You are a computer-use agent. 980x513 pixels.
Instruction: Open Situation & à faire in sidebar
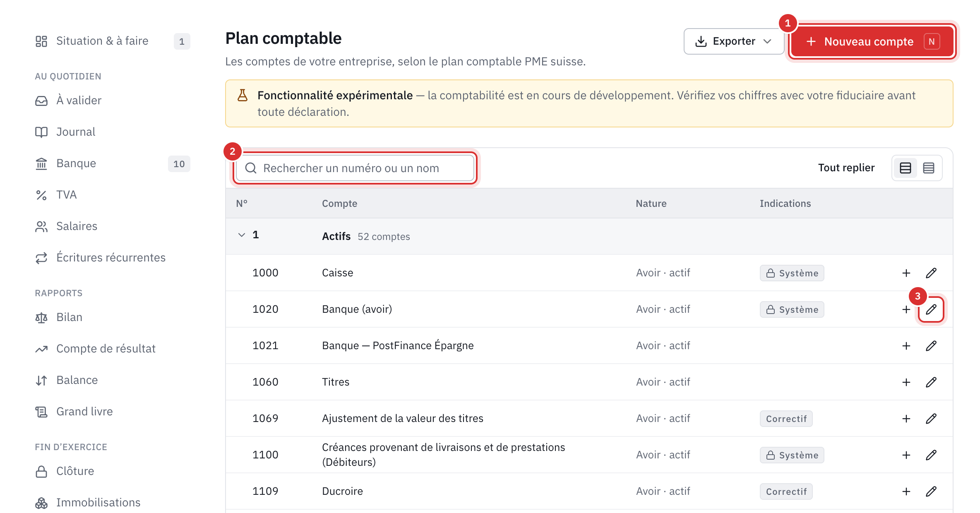[x=113, y=41]
